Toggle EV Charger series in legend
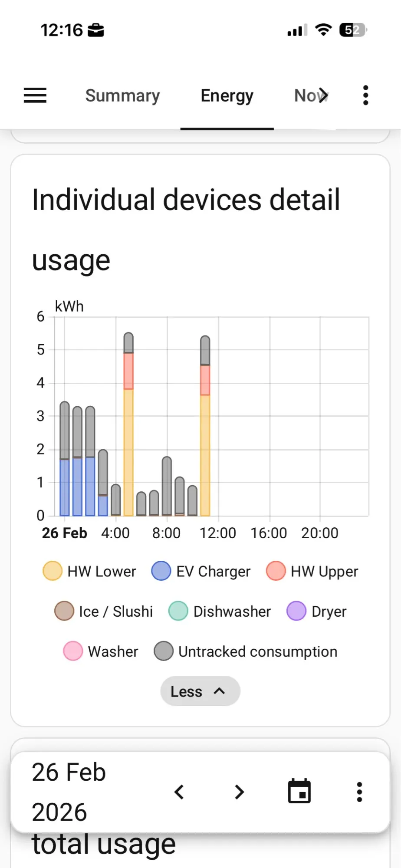This screenshot has width=401, height=868. tap(201, 571)
